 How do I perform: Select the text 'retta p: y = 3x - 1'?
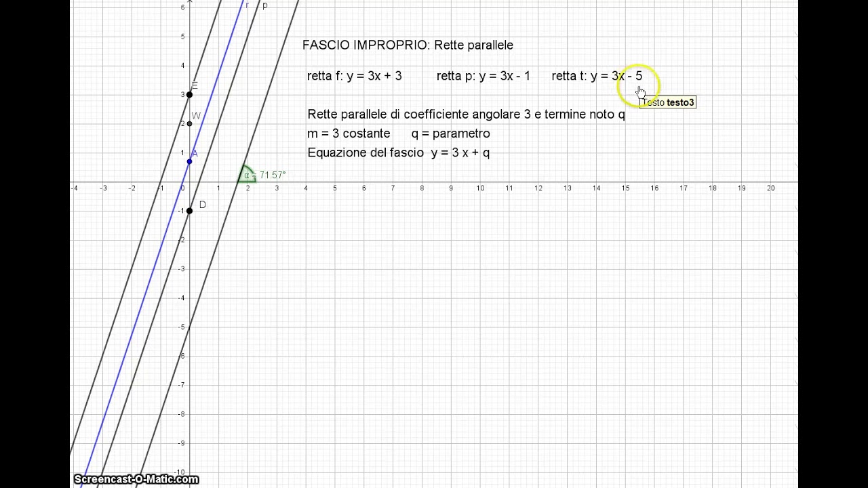484,76
